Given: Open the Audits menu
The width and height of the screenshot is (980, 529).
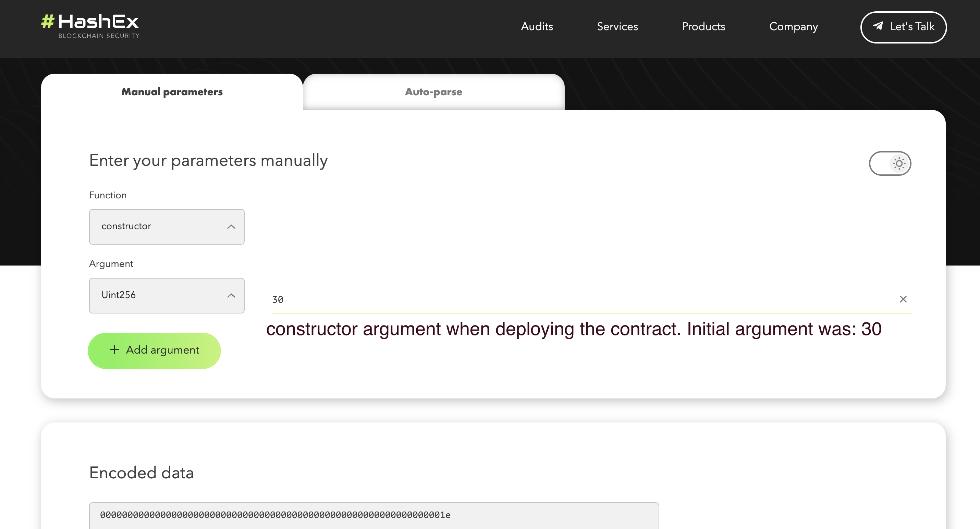Looking at the screenshot, I should [x=537, y=27].
